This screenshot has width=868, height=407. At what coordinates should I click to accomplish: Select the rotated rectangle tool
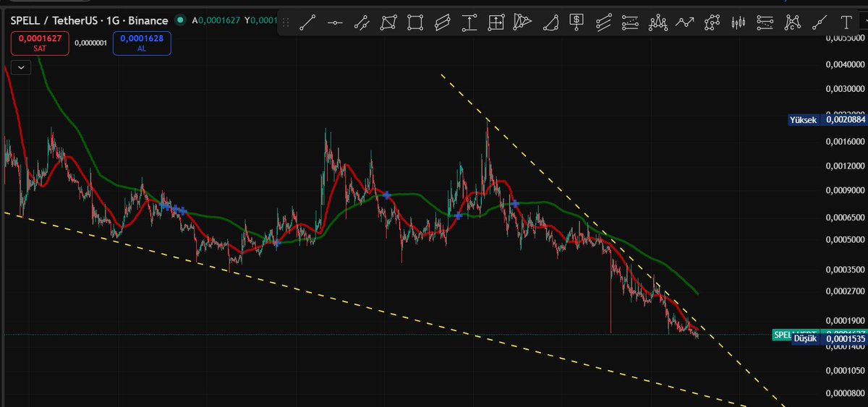click(x=388, y=22)
